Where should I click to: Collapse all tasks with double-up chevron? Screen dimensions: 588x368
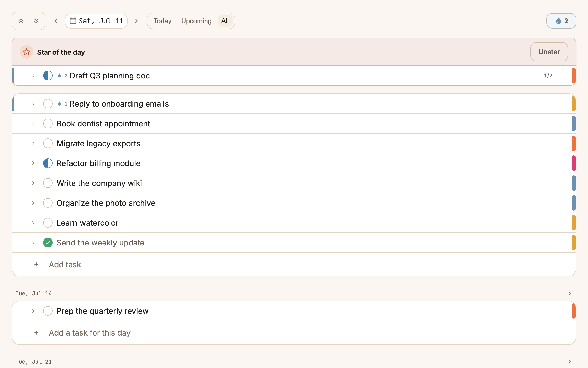click(x=21, y=21)
